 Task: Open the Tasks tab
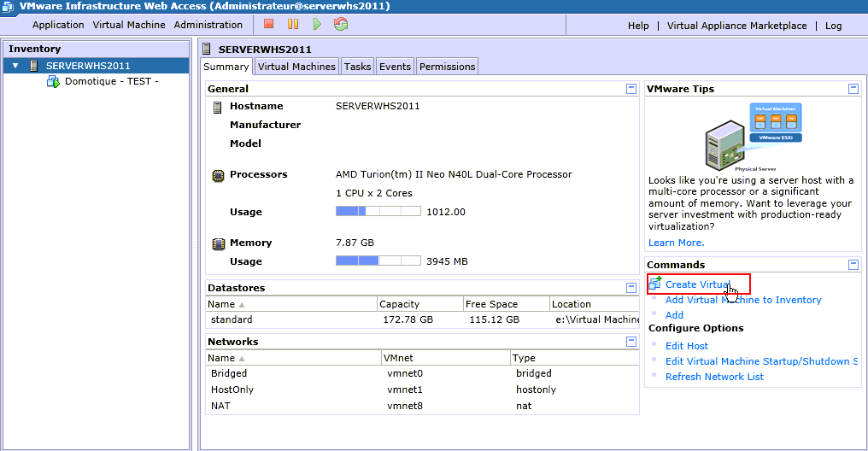click(x=358, y=67)
